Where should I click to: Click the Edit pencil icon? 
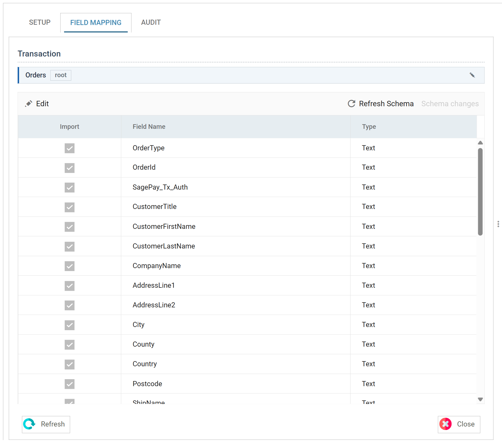(28, 104)
